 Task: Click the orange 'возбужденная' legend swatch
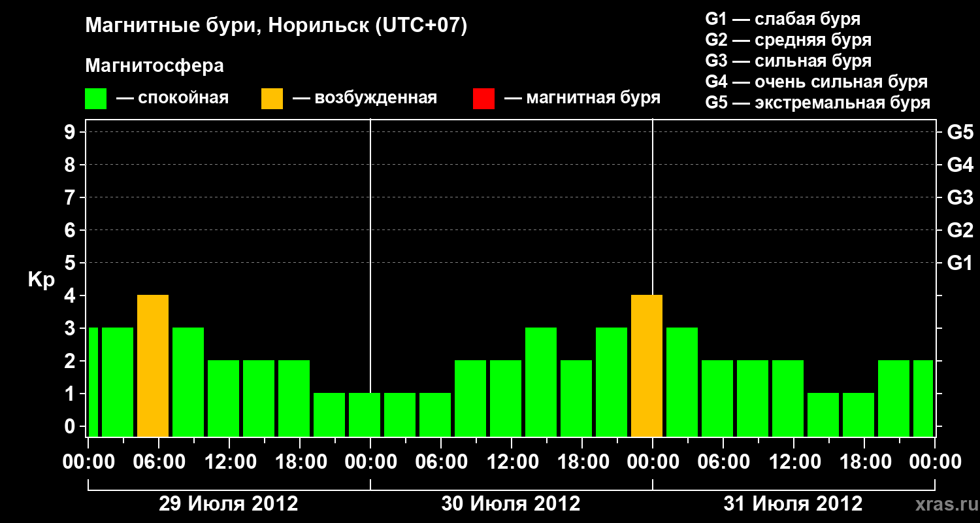pyautogui.click(x=272, y=99)
